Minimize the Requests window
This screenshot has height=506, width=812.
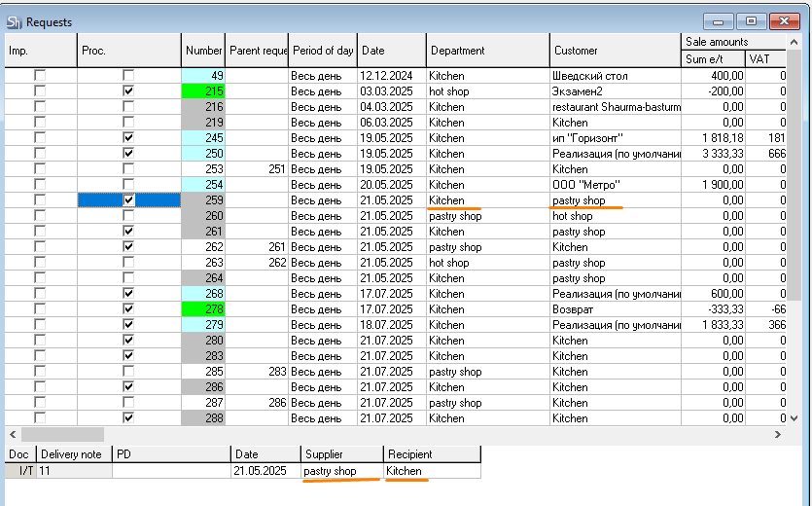(719, 20)
